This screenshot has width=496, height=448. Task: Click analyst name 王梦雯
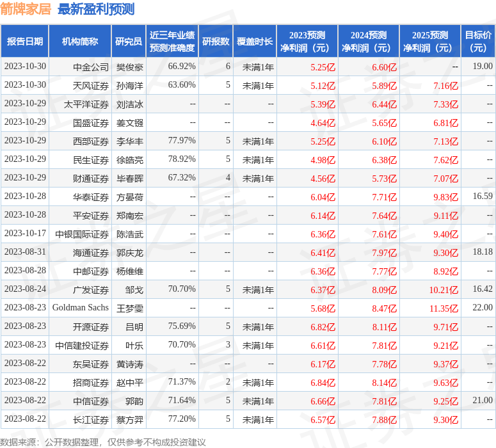tap(130, 308)
